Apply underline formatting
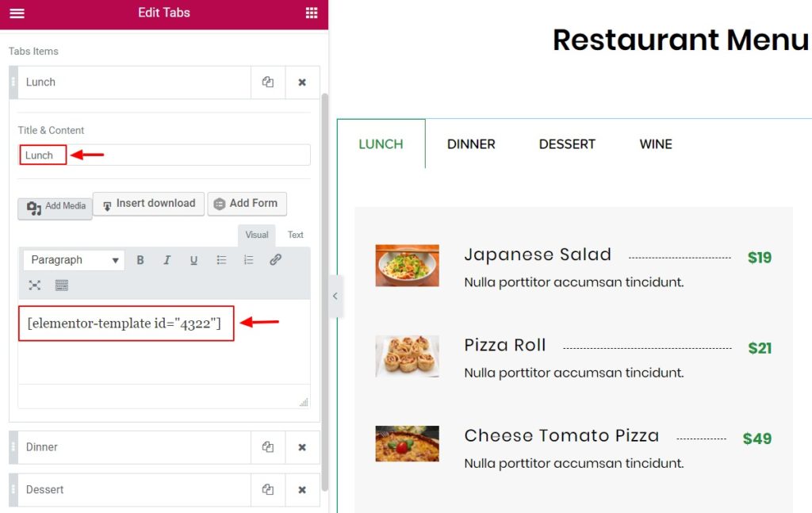 coord(193,259)
